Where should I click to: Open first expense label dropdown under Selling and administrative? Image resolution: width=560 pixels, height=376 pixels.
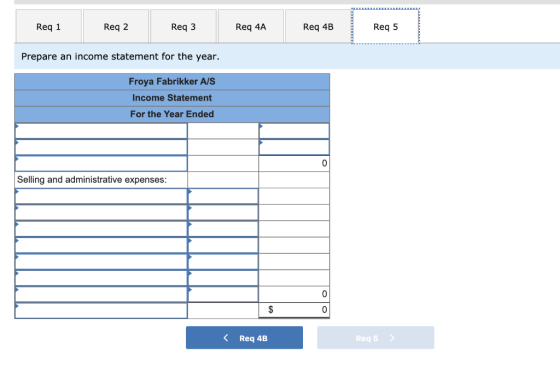click(x=101, y=196)
